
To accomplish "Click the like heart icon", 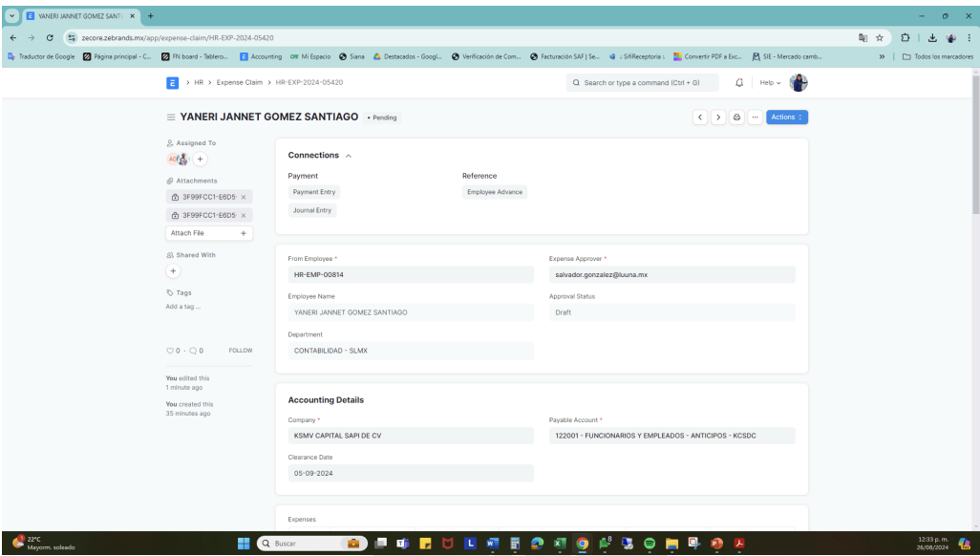I will pos(170,352).
